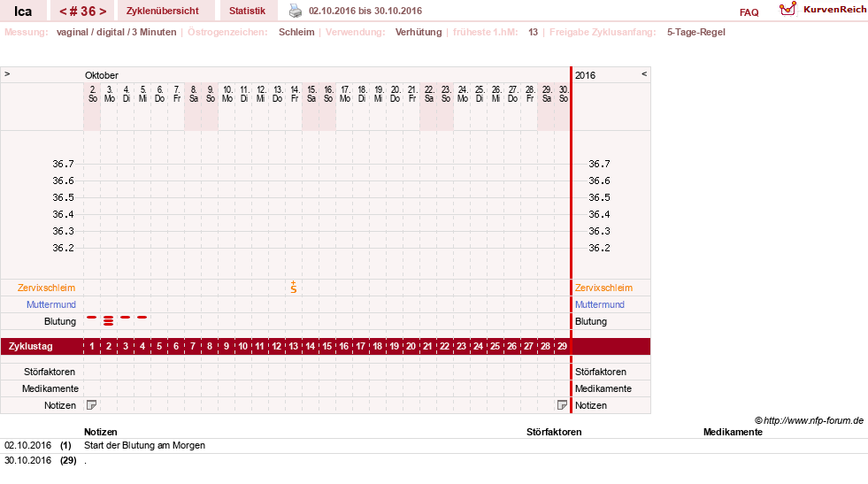Screen dimensions: 868x484
Task: Click the left Störfaktoren row label
Action: (x=50, y=372)
